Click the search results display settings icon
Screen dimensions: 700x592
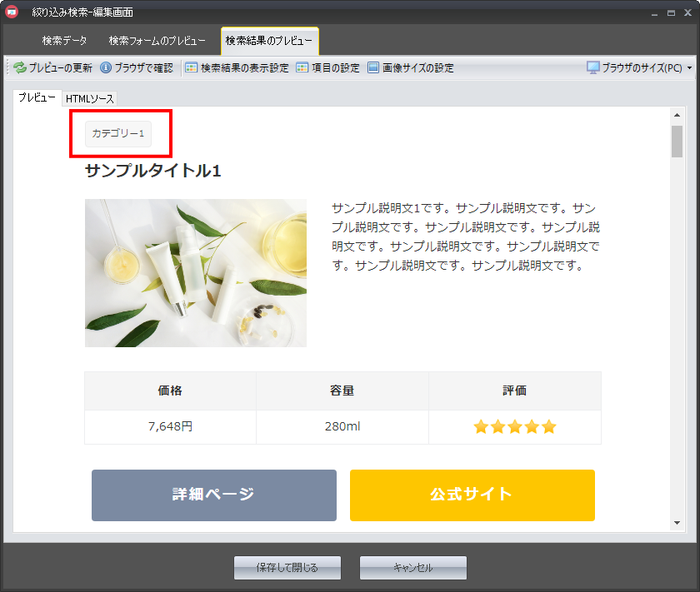[192, 68]
